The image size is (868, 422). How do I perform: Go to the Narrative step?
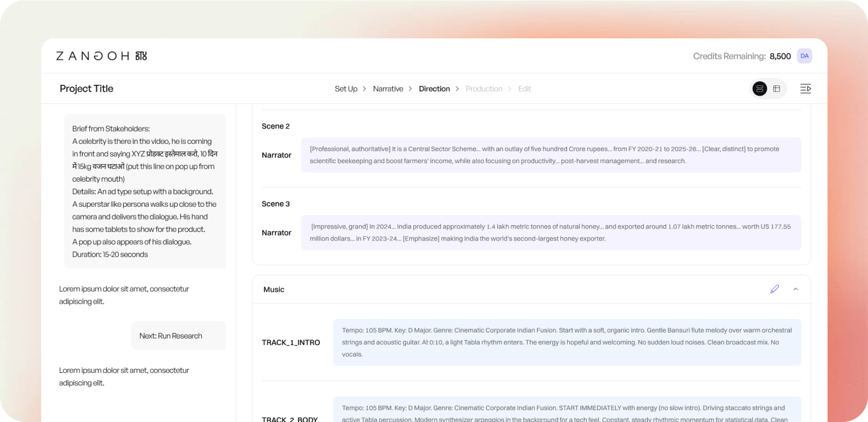click(388, 89)
